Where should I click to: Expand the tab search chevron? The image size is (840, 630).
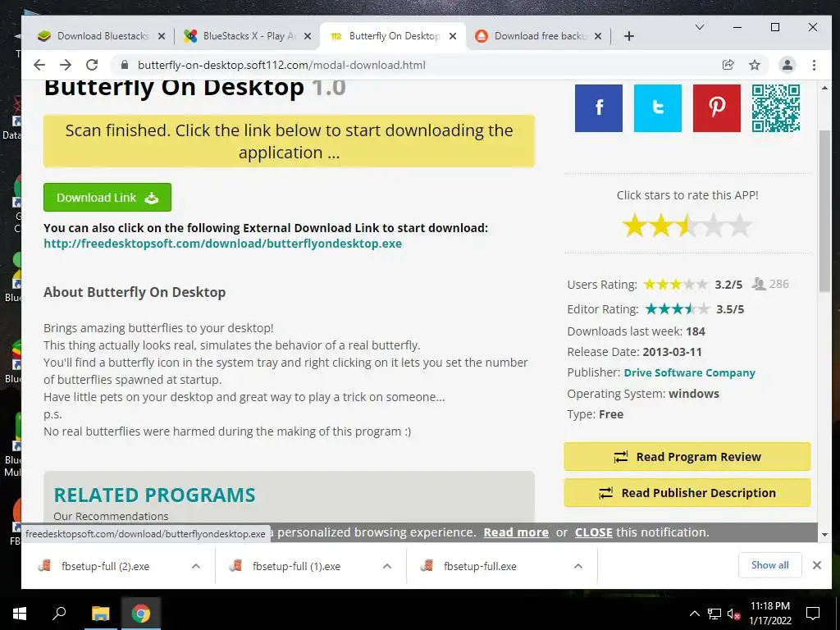(699, 27)
